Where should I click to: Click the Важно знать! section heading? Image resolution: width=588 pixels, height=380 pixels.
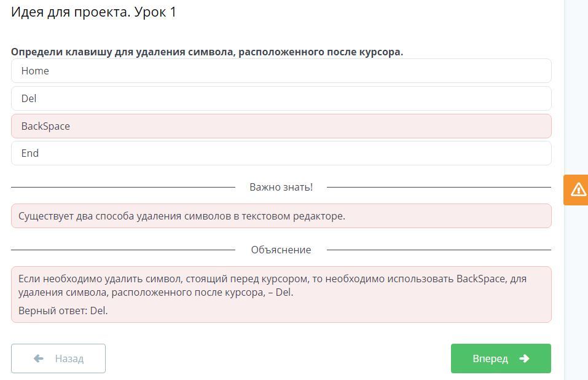tap(281, 187)
